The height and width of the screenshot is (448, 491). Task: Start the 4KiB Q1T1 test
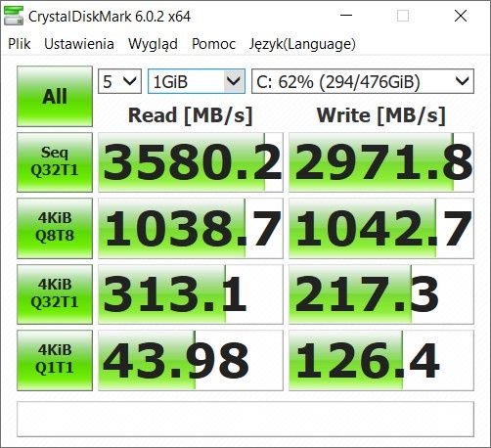[x=55, y=360]
